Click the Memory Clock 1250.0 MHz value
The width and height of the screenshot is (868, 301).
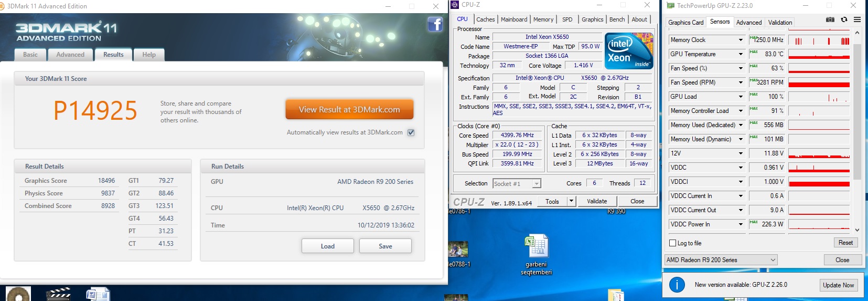(x=769, y=40)
